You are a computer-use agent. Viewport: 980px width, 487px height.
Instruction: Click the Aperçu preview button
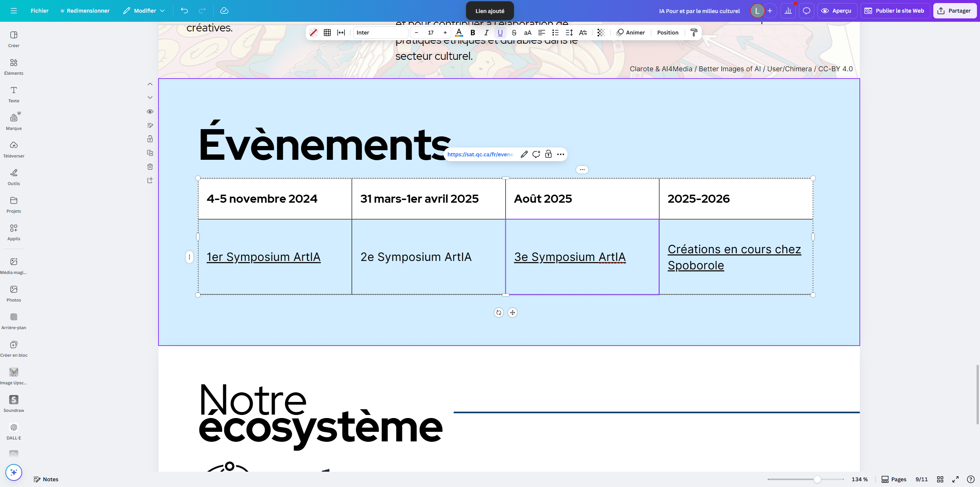pyautogui.click(x=837, y=11)
